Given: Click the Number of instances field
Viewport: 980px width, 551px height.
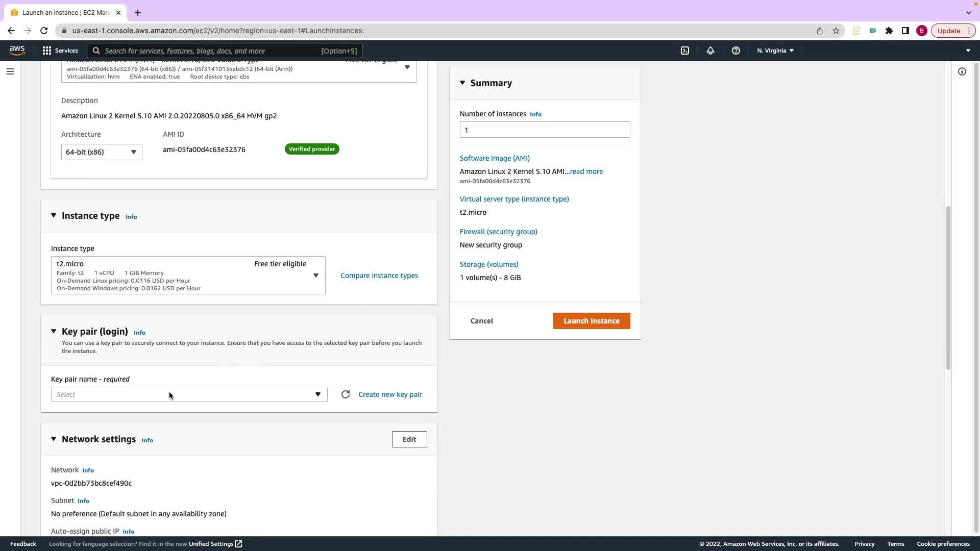Looking at the screenshot, I should [544, 130].
